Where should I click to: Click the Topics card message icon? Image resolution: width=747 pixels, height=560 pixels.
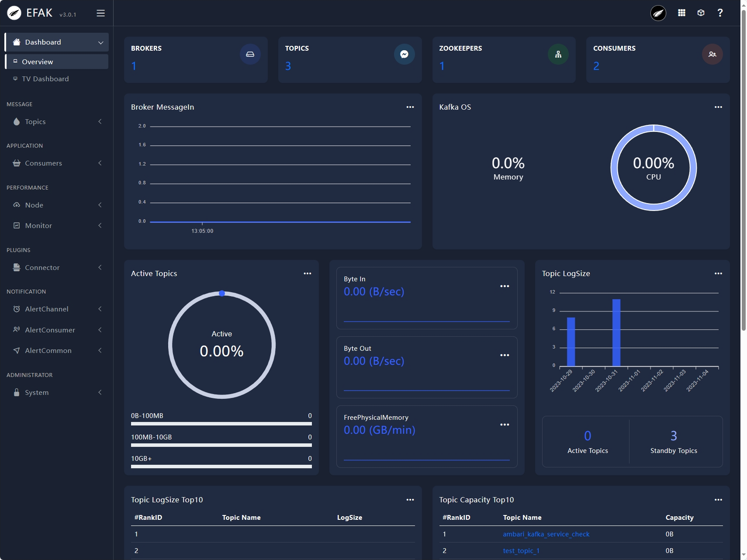[x=404, y=54]
